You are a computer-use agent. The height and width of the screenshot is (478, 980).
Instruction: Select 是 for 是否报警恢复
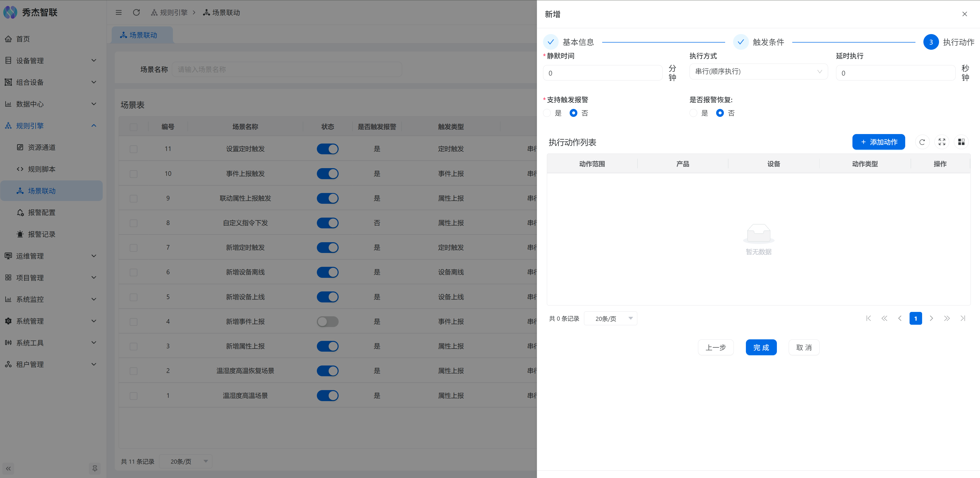(x=693, y=113)
